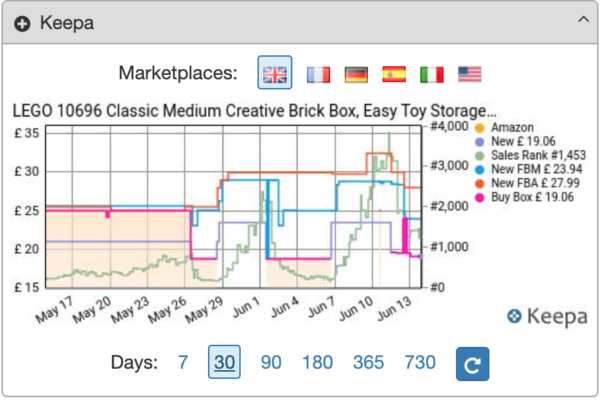This screenshot has width=600, height=400.
Task: Switch to the Spain marketplace flag
Action: 394,74
